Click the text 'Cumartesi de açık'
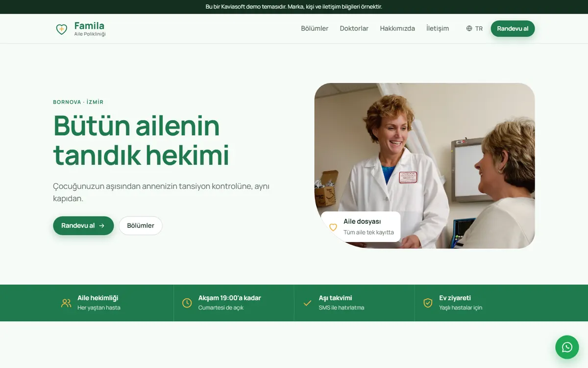 point(221,308)
